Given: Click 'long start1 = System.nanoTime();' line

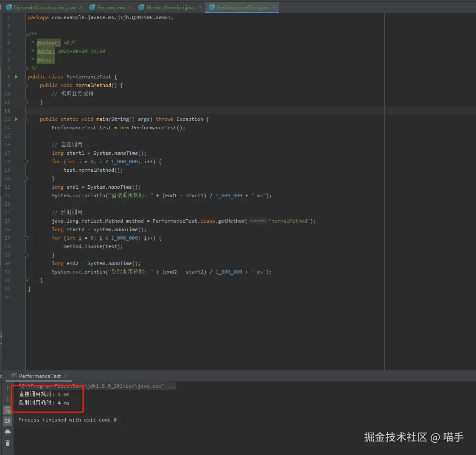Looking at the screenshot, I should [x=99, y=153].
